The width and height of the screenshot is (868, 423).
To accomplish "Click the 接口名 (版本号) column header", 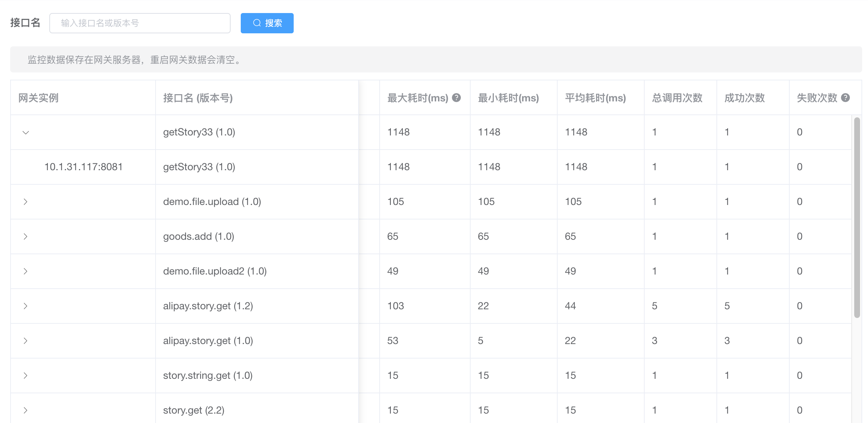I will [198, 98].
